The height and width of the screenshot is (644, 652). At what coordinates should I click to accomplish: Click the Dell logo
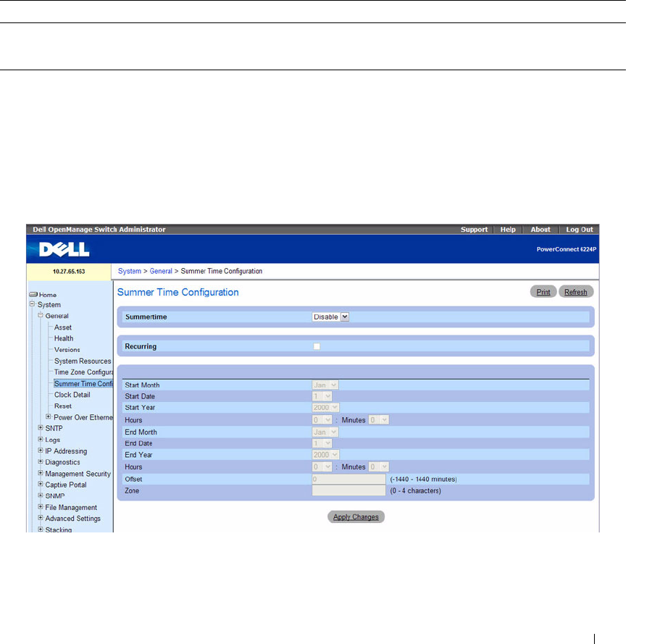pos(64,249)
